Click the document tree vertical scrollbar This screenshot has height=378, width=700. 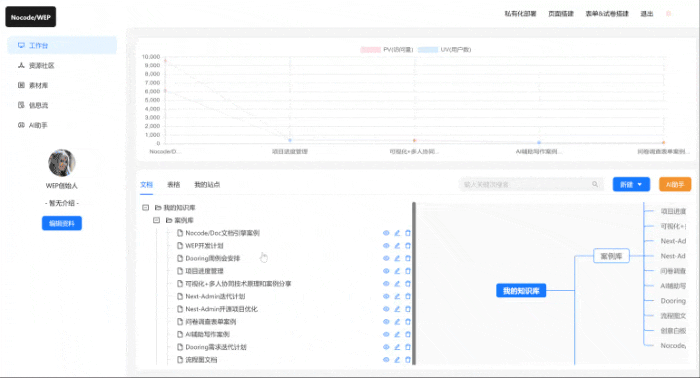coord(414,283)
